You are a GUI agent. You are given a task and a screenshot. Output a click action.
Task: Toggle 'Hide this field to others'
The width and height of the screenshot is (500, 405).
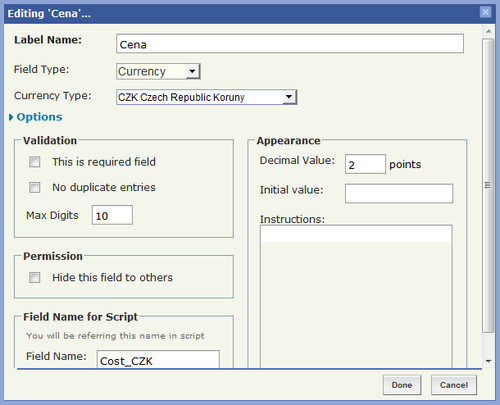tap(35, 277)
